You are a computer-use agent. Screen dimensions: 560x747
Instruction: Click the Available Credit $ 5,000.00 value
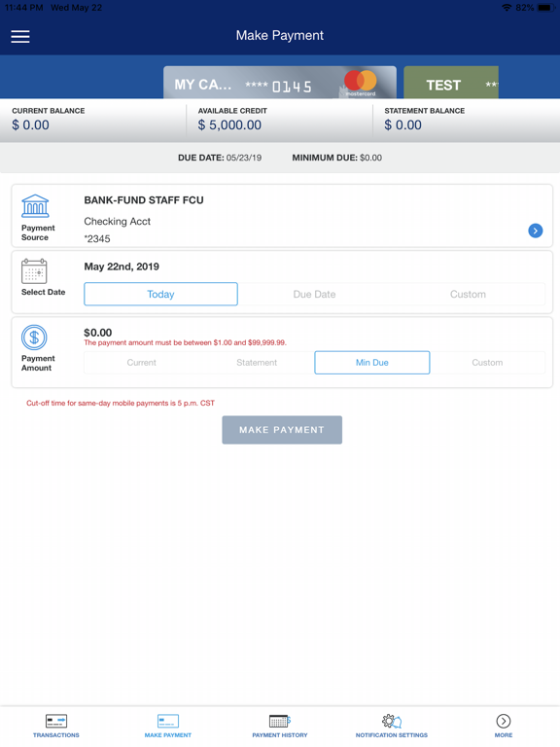[229, 124]
